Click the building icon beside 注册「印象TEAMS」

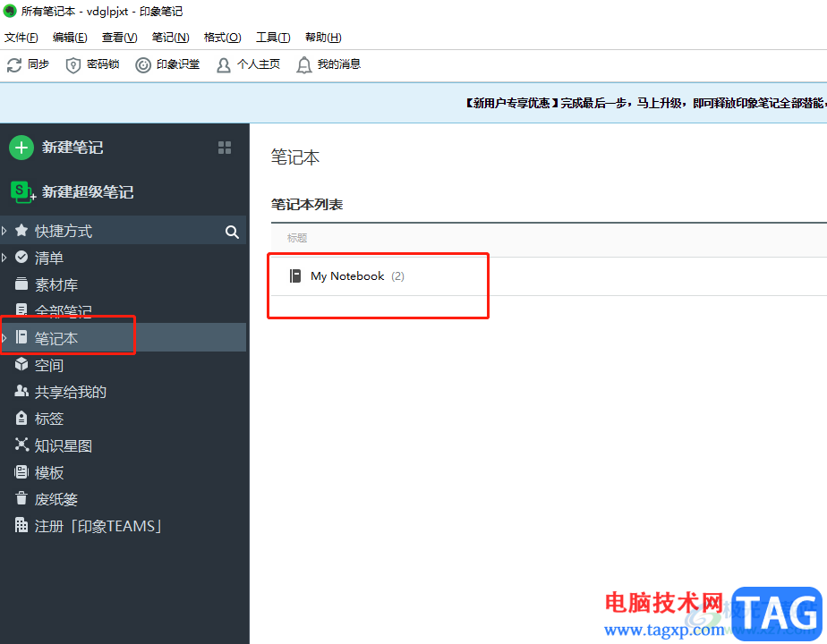point(21,525)
